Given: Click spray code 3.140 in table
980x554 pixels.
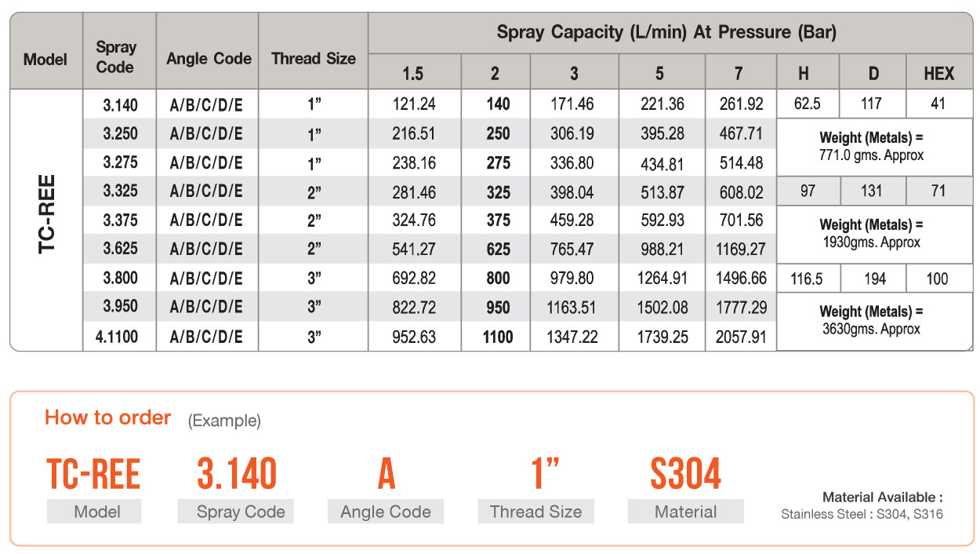Looking at the screenshot, I should coord(120,104).
